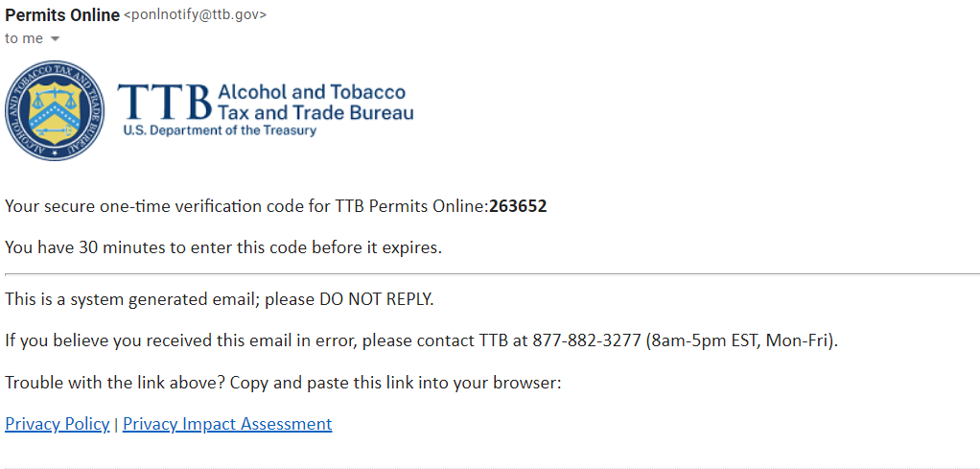Click "U.S. Department of the Treasury" text
Screen dimensions: 980x469
coord(220,131)
